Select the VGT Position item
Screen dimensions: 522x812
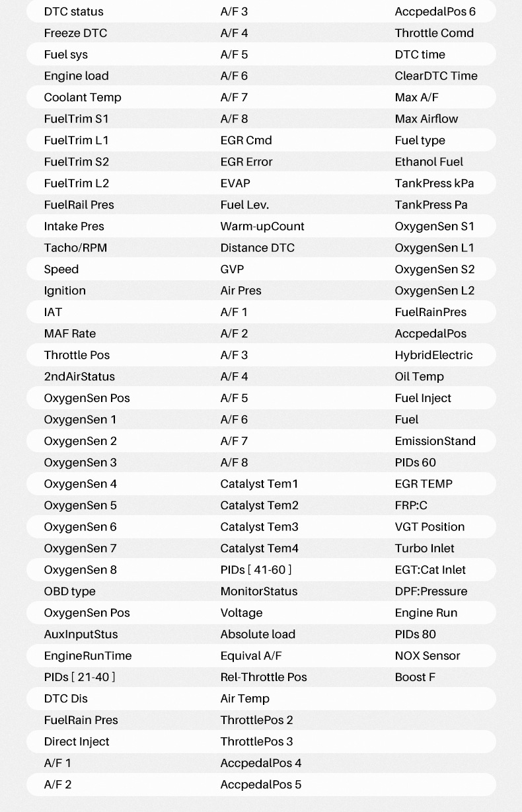click(x=429, y=527)
